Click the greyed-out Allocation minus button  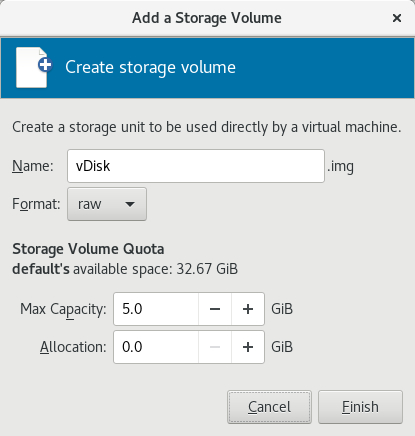coord(215,347)
